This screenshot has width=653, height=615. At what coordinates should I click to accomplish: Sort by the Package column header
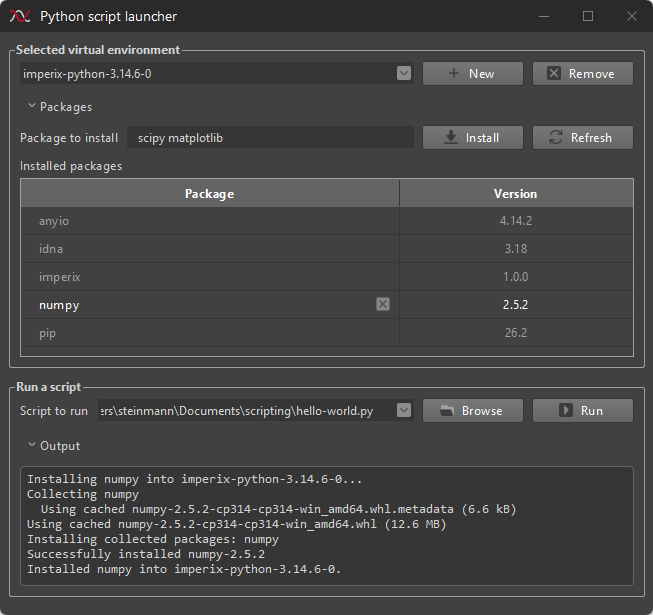point(210,193)
